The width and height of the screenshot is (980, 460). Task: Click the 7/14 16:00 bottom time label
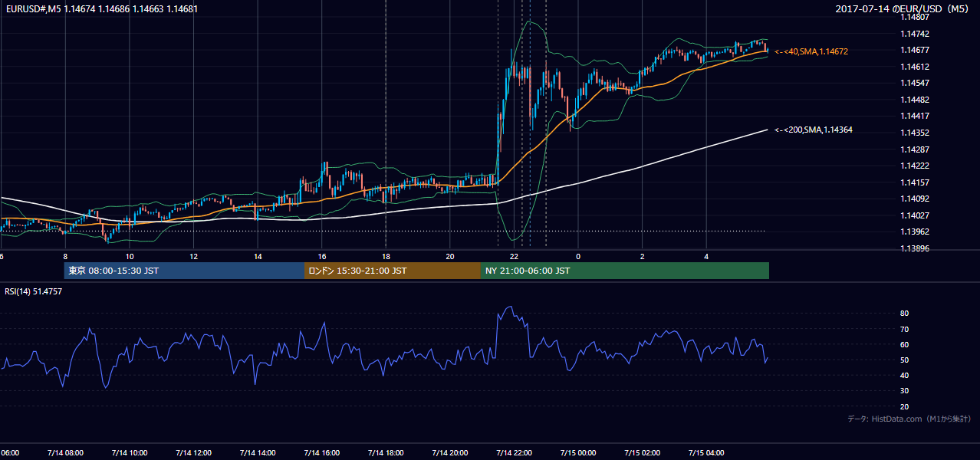click(x=322, y=453)
